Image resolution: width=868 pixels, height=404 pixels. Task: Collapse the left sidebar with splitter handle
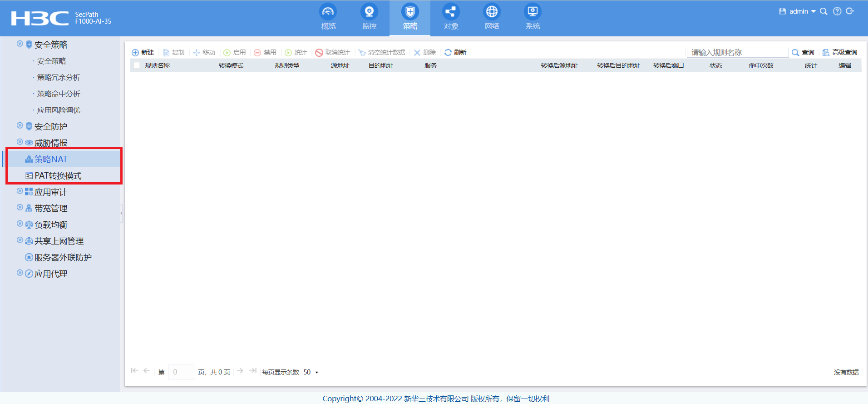point(121,213)
